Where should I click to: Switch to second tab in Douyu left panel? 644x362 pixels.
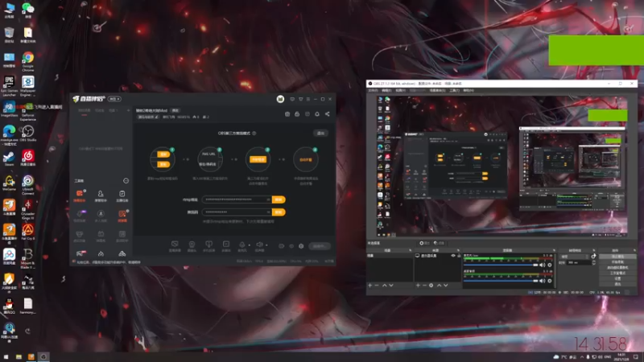coord(100,111)
